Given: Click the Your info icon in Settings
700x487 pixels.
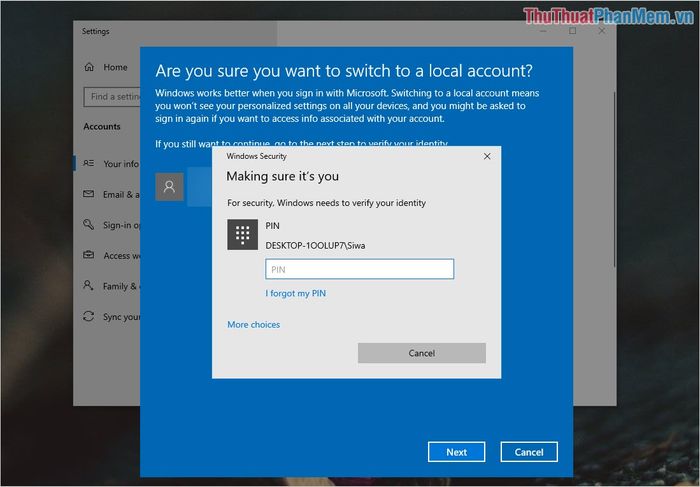Looking at the screenshot, I should click(89, 163).
